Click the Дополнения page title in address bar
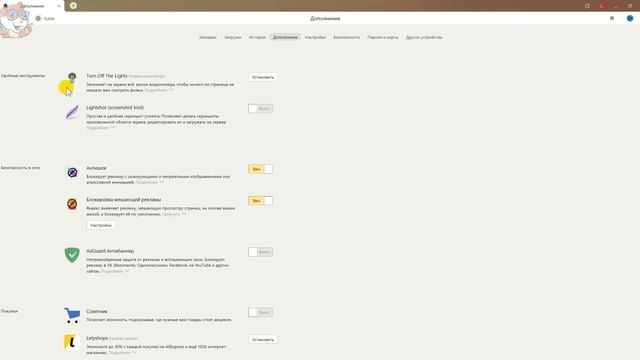640x360 pixels. [325, 18]
